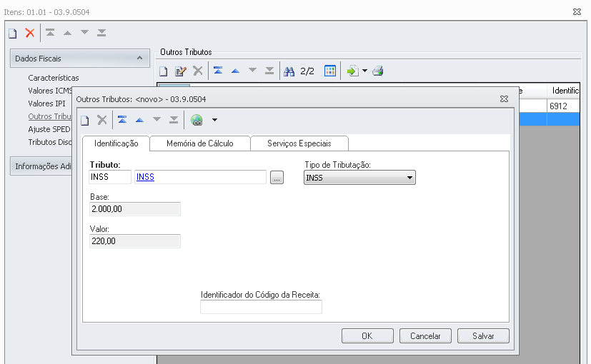This screenshot has height=364, width=591.
Task: Click the 6912 table cell
Action: pyautogui.click(x=563, y=106)
